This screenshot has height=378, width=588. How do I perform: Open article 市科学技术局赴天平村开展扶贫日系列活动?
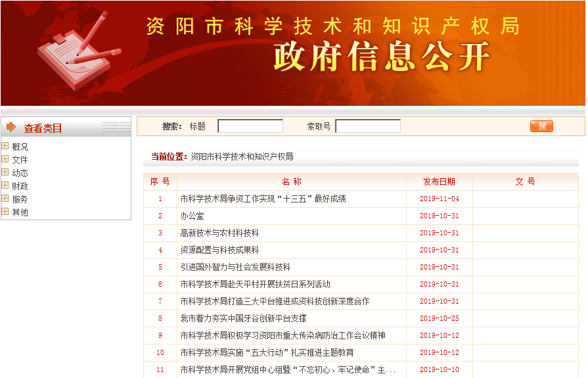coord(255,284)
